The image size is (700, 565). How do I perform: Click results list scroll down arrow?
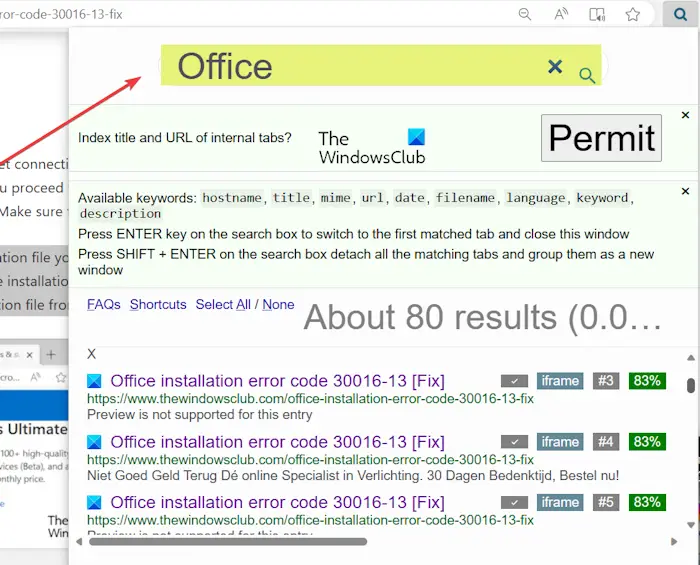[691, 525]
